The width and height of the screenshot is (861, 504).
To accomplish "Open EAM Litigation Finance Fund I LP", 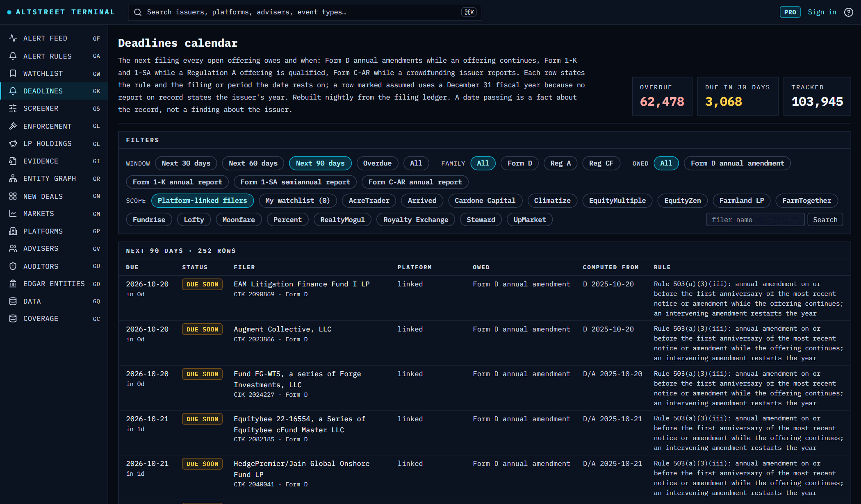I will [x=302, y=284].
